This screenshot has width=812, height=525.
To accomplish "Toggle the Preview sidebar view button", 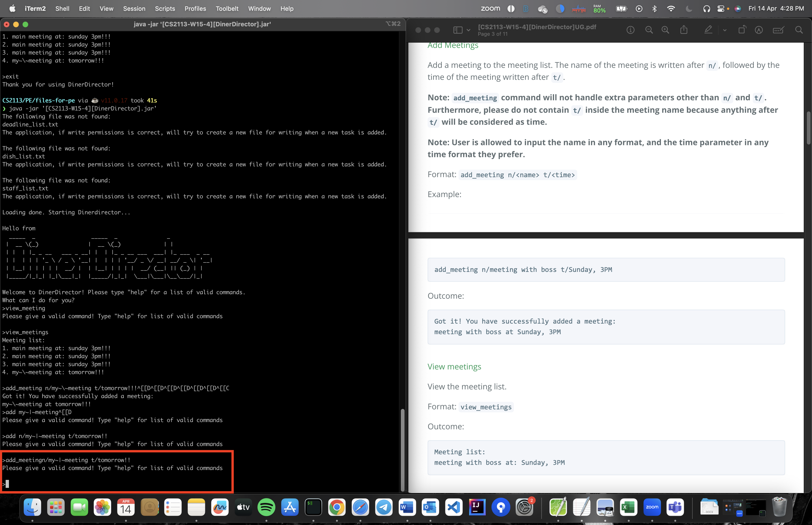I will 458,30.
